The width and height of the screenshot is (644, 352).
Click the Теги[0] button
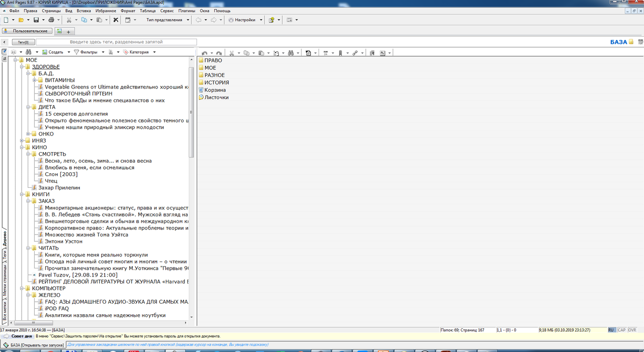23,42
